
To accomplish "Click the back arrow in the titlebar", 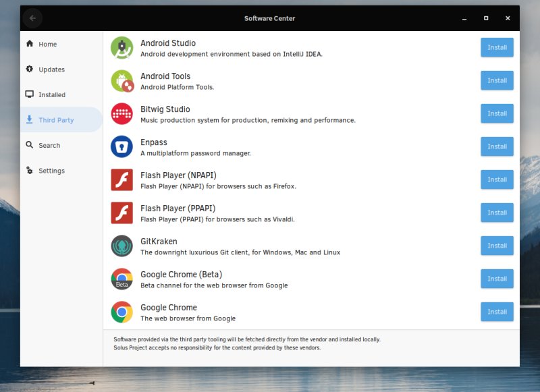I will (x=32, y=18).
